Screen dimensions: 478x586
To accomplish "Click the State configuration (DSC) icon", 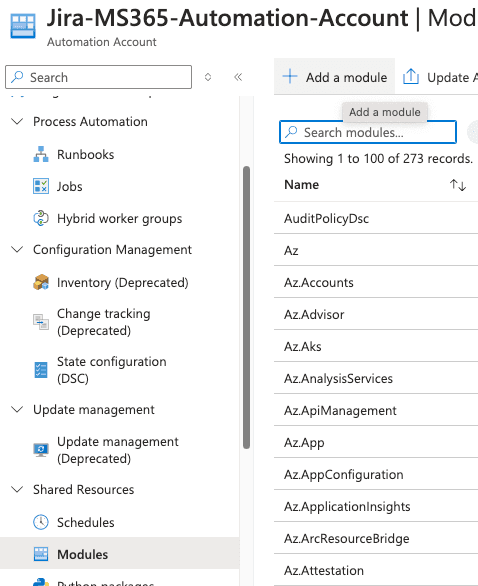I will click(x=41, y=370).
